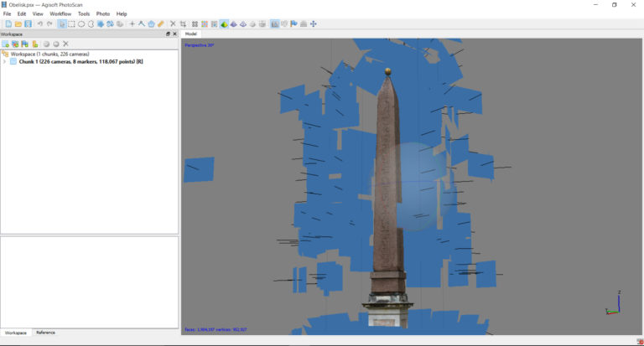Click the trackball sphere in viewport

[413, 185]
